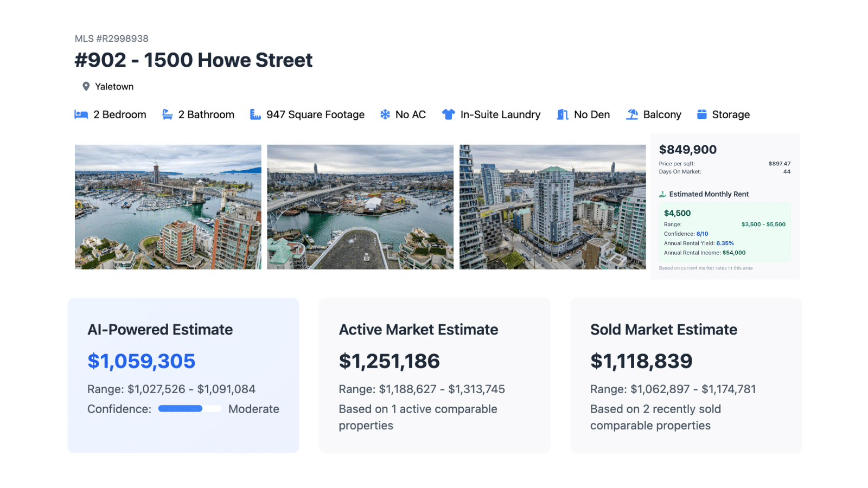Click the $849,900 listing price
The height and width of the screenshot is (488, 868).
pos(687,150)
